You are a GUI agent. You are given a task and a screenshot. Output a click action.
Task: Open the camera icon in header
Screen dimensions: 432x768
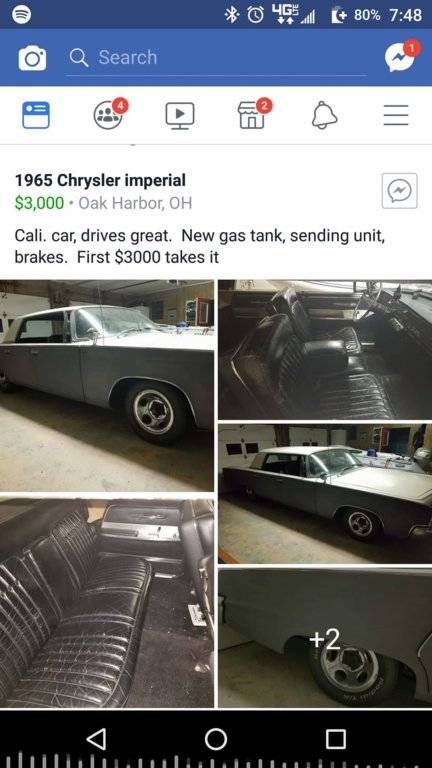click(32, 59)
